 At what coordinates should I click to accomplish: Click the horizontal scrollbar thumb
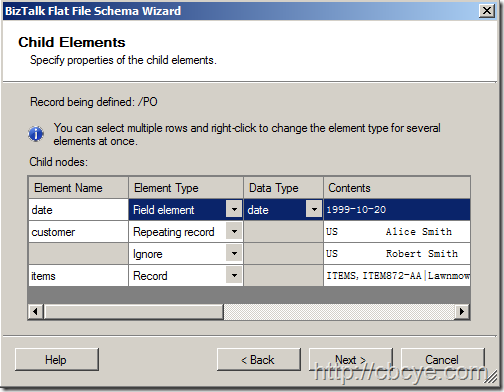[x=133, y=312]
